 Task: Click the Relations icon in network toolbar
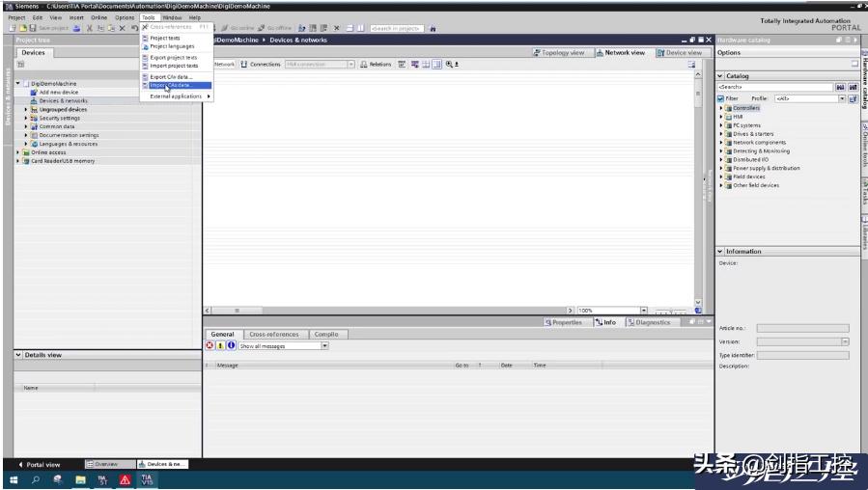click(364, 65)
